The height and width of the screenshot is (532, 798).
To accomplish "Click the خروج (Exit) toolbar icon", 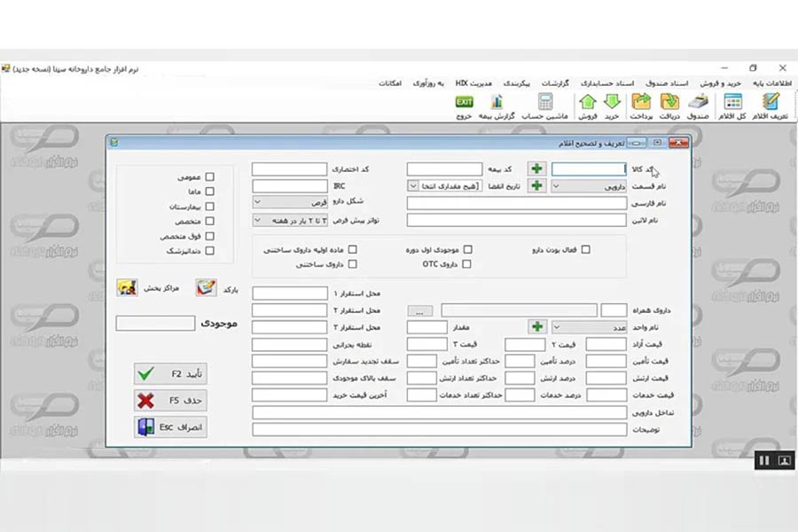I will 464,102.
